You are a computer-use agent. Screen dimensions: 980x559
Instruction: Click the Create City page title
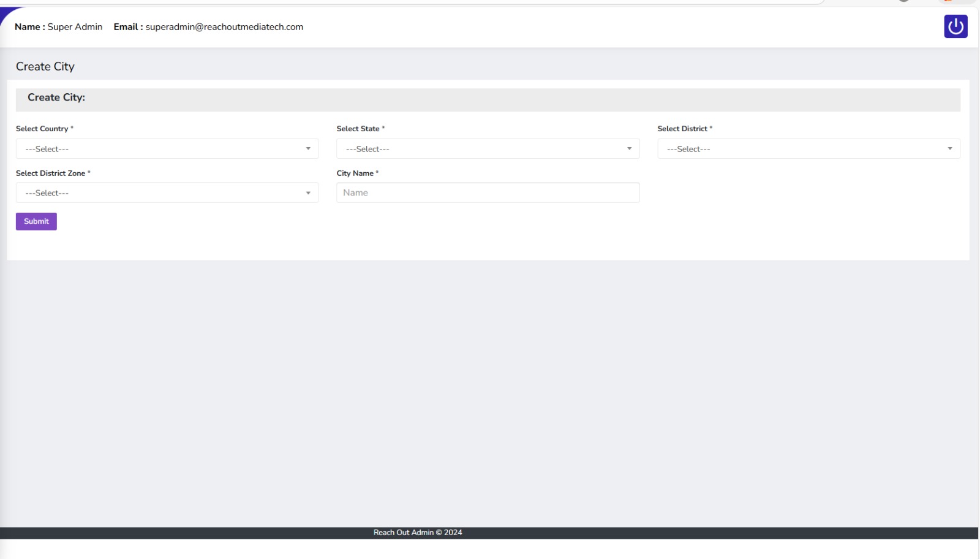45,66
